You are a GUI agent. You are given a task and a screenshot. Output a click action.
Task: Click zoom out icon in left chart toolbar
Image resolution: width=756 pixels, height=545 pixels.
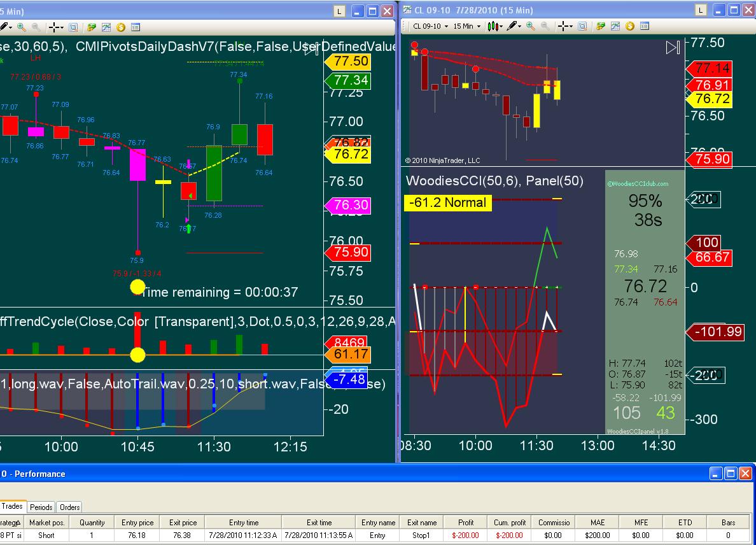[x=36, y=27]
